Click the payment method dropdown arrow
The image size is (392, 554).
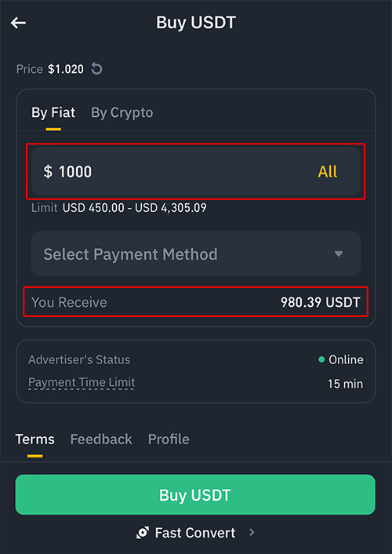[339, 253]
